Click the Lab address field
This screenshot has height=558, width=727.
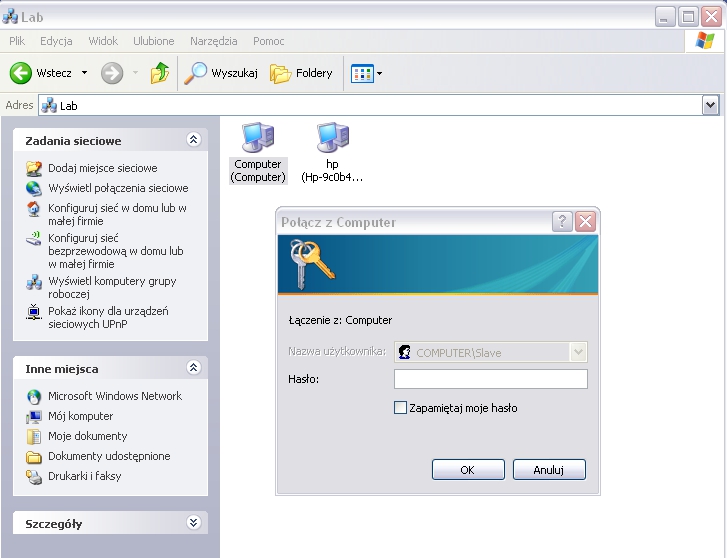tap(370, 105)
